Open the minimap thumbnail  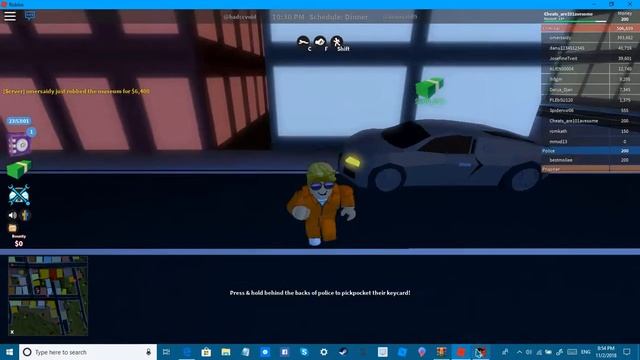pos(48,296)
